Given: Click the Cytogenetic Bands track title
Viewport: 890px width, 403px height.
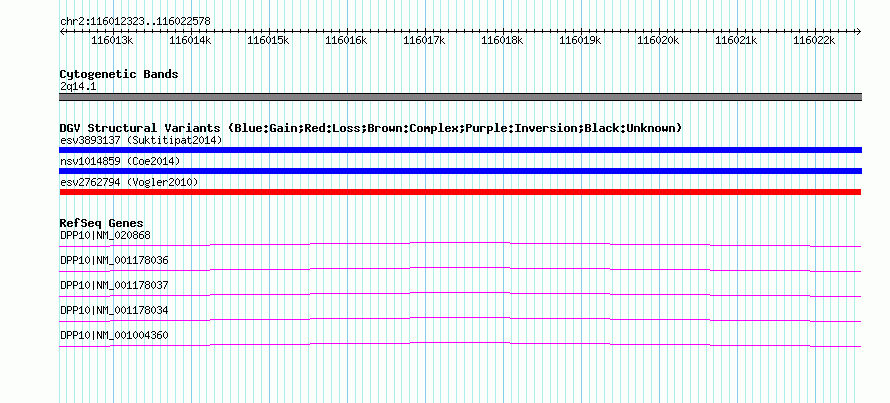Looking at the screenshot, I should [119, 74].
